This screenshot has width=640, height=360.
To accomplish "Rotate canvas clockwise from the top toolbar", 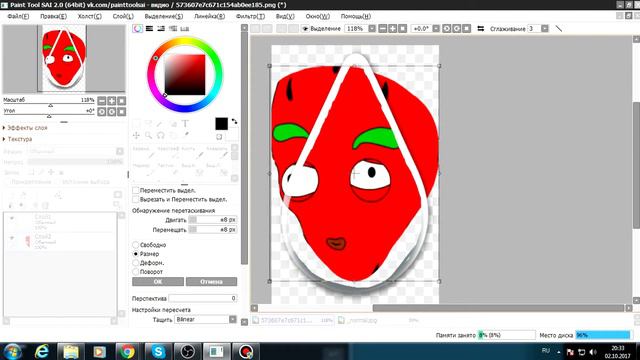I will 456,29.
